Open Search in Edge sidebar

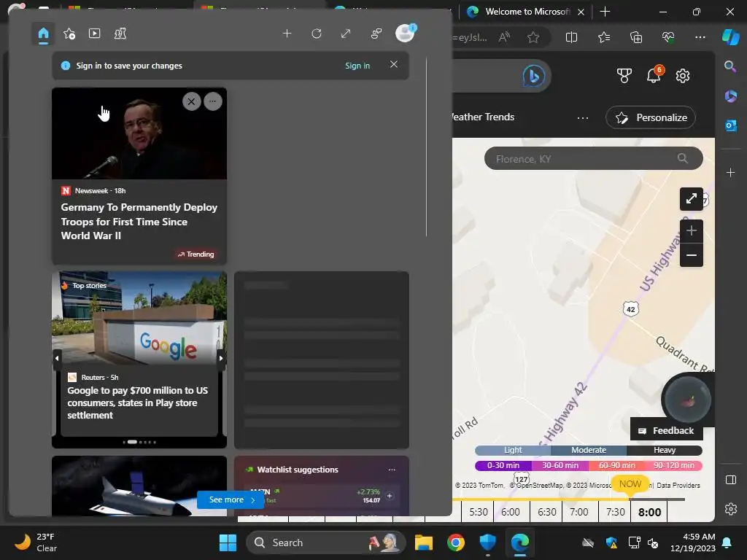point(730,66)
